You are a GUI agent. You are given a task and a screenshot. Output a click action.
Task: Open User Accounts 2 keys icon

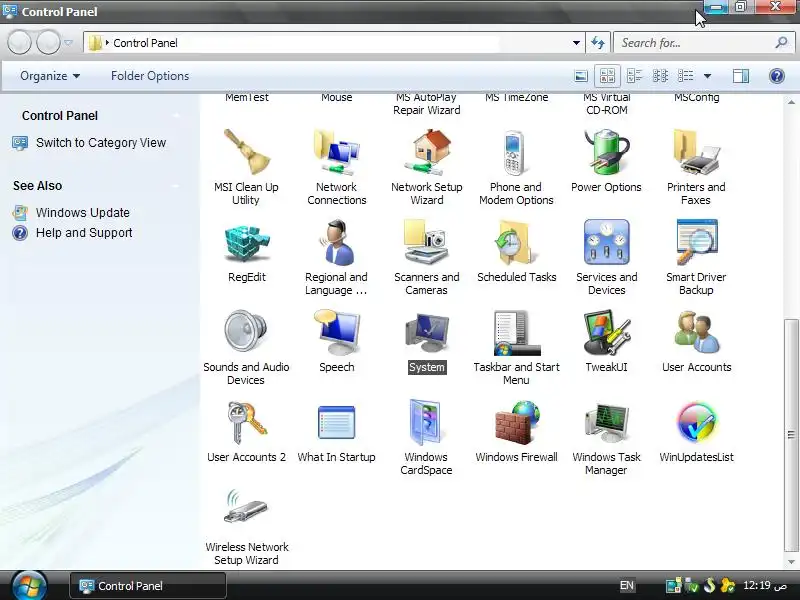(x=246, y=431)
